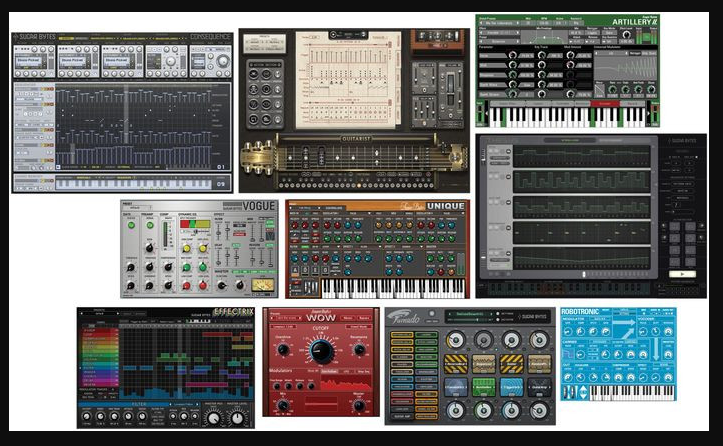
Task: Click the Tornado preset name display
Action: tap(468, 314)
